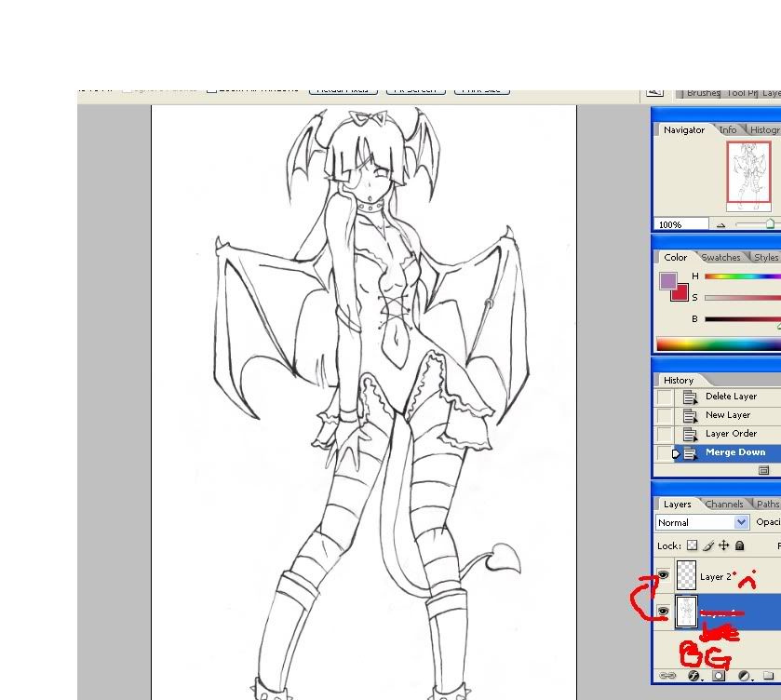
Task: Open the Normal blending mode dropdown
Action: point(702,522)
